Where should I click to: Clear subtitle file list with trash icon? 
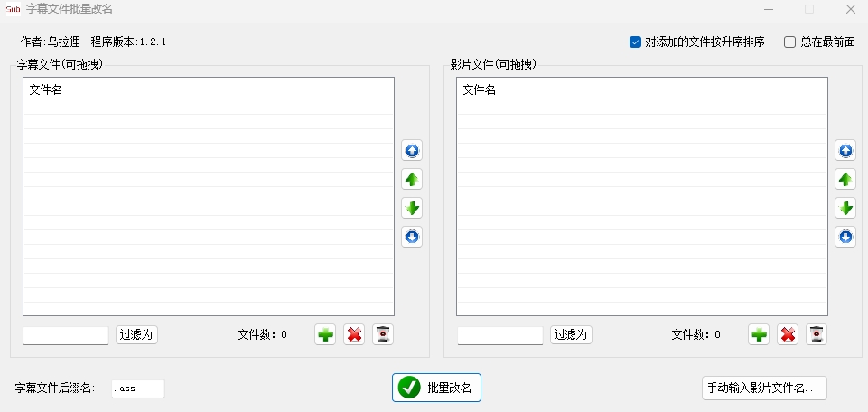pos(383,334)
